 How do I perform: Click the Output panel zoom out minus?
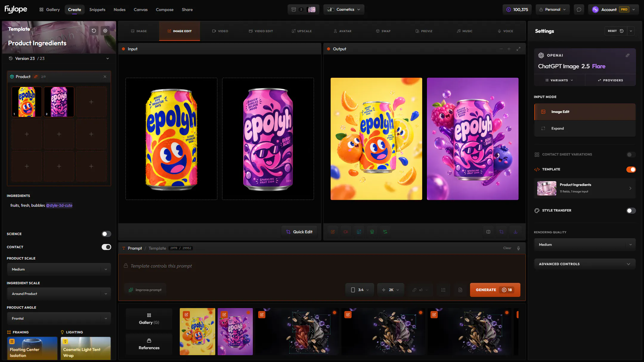[501, 49]
